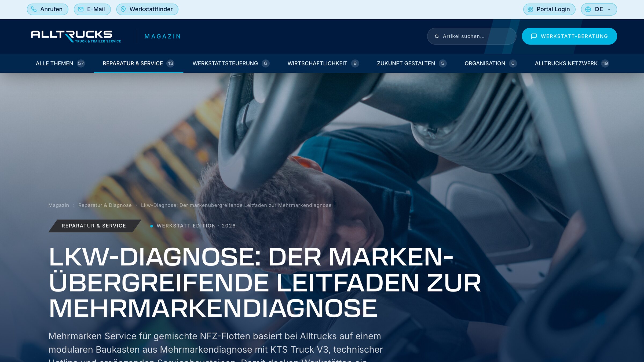This screenshot has width=644, height=362.
Task: Click the Reparatur & Service category badge
Action: point(94,226)
